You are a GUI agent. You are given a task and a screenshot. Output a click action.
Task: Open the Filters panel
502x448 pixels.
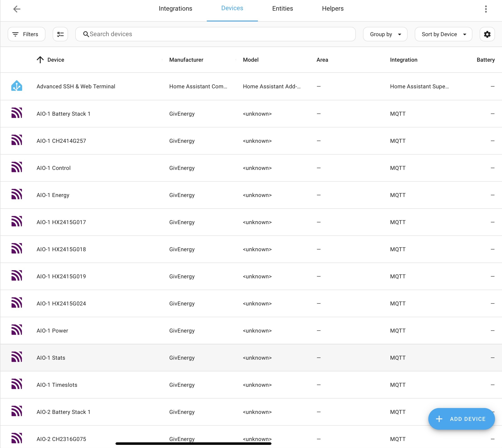26,34
